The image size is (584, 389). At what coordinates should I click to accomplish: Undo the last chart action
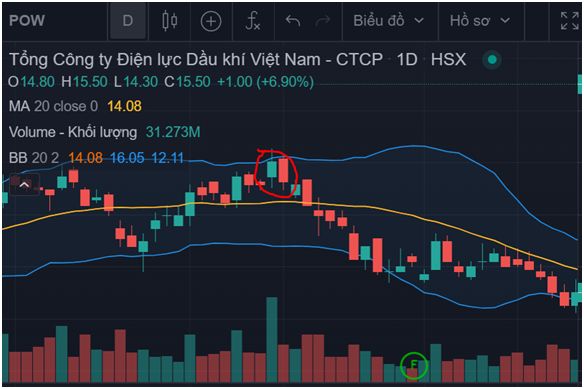(293, 20)
